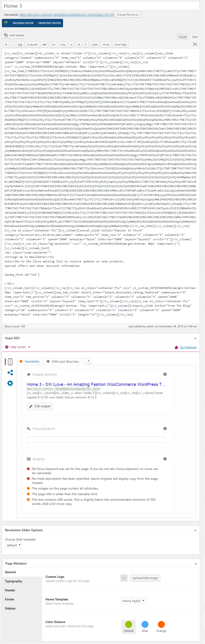This screenshot has width=205, height=644.
Task: Insert unordered list with ul button
Action: 71,45
